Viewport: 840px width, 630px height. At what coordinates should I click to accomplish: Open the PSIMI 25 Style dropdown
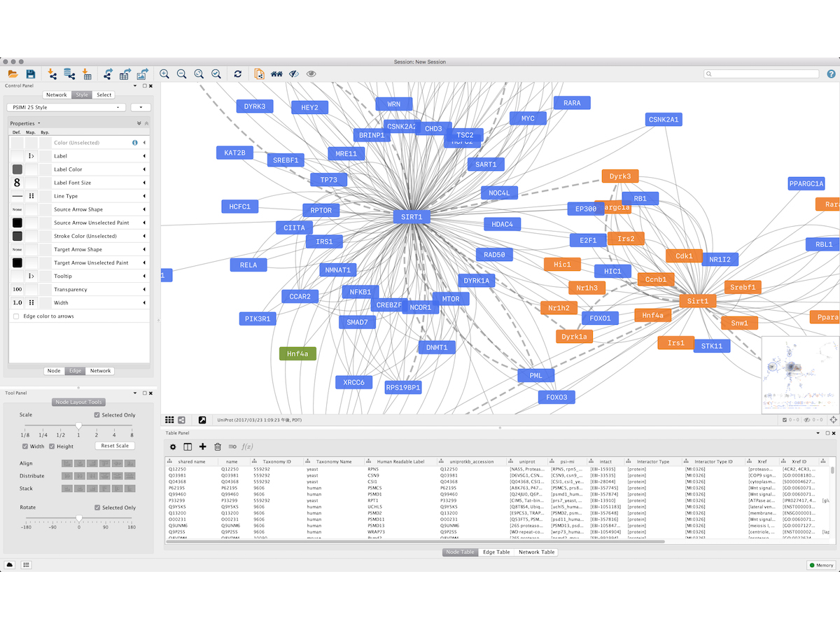click(x=66, y=107)
